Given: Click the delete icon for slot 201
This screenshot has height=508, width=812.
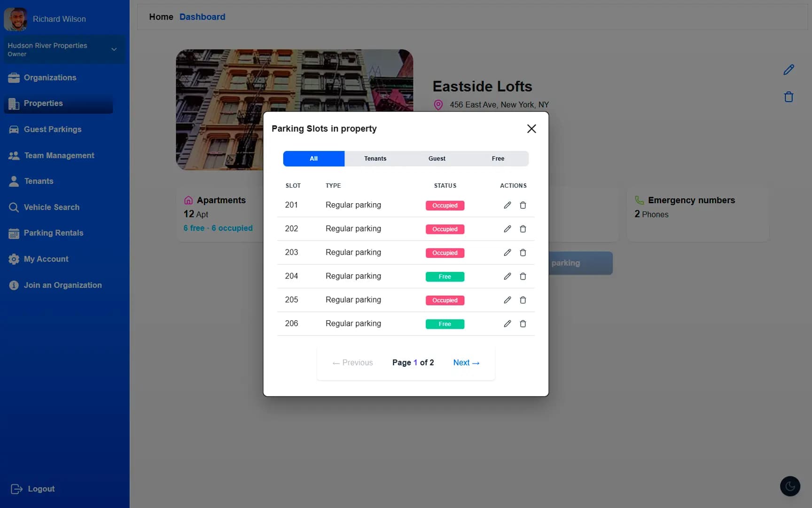Looking at the screenshot, I should (x=523, y=205).
